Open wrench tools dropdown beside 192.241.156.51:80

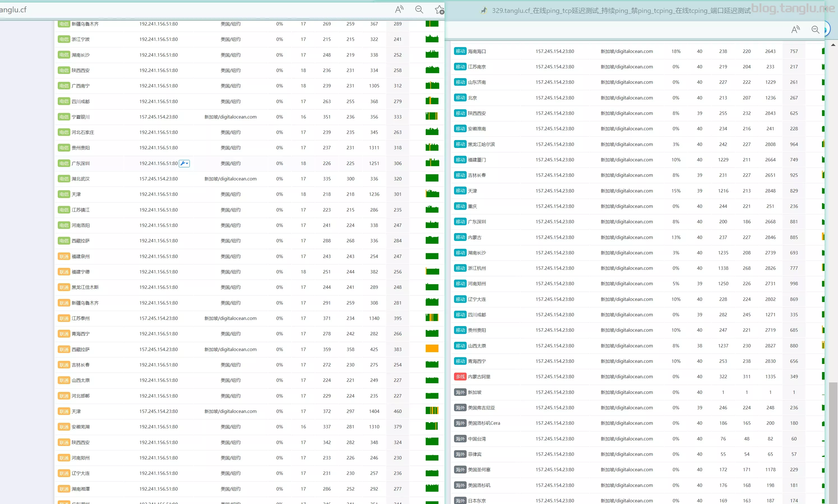[x=184, y=163]
